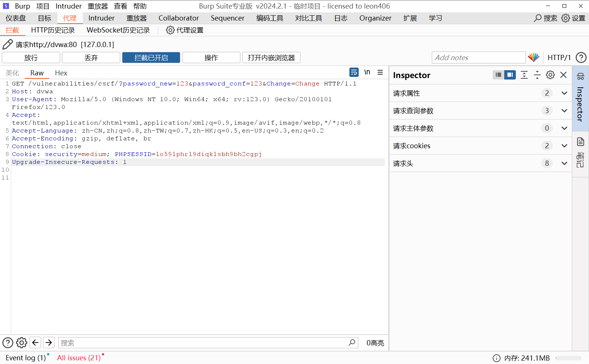Screen dimensions: 589x364
Task: Switch to the 仪表盘 tab
Action: 16,18
